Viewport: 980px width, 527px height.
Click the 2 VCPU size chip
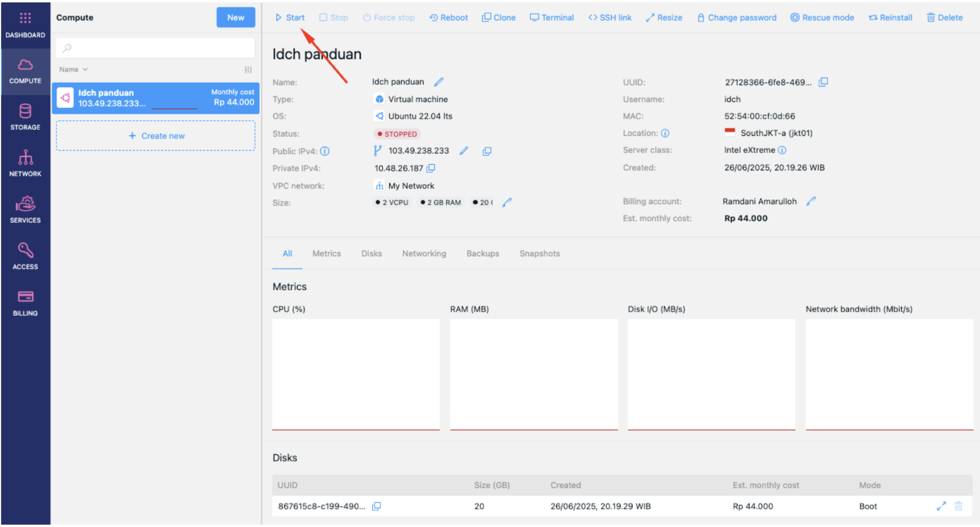coord(392,202)
